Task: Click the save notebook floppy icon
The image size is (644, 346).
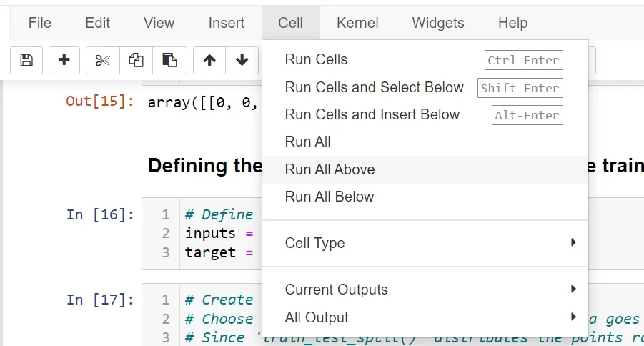Action: [x=26, y=60]
